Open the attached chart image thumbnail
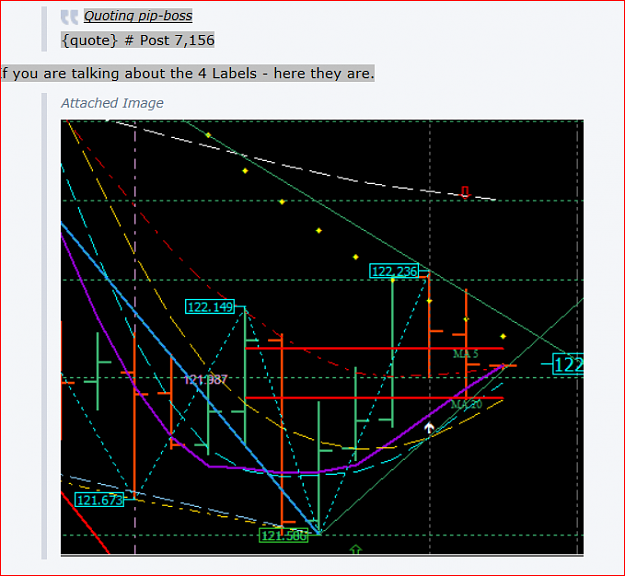The image size is (625, 576). (322, 337)
